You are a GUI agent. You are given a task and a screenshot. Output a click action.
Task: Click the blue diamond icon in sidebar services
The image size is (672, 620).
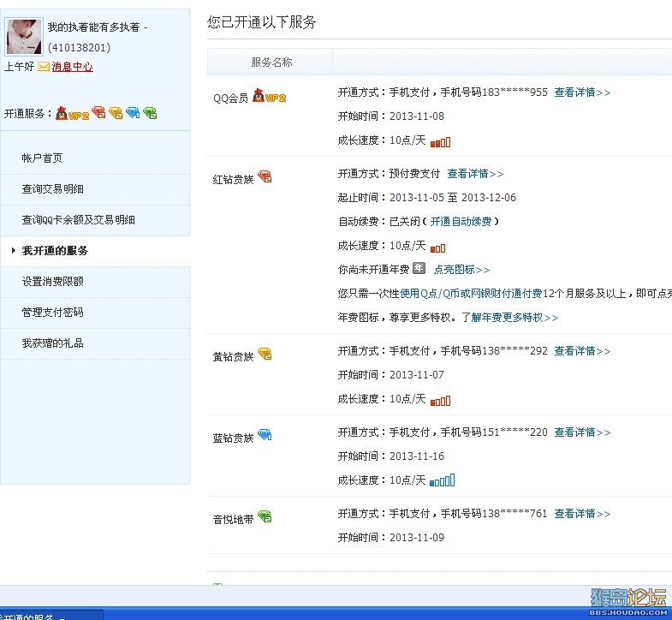133,113
